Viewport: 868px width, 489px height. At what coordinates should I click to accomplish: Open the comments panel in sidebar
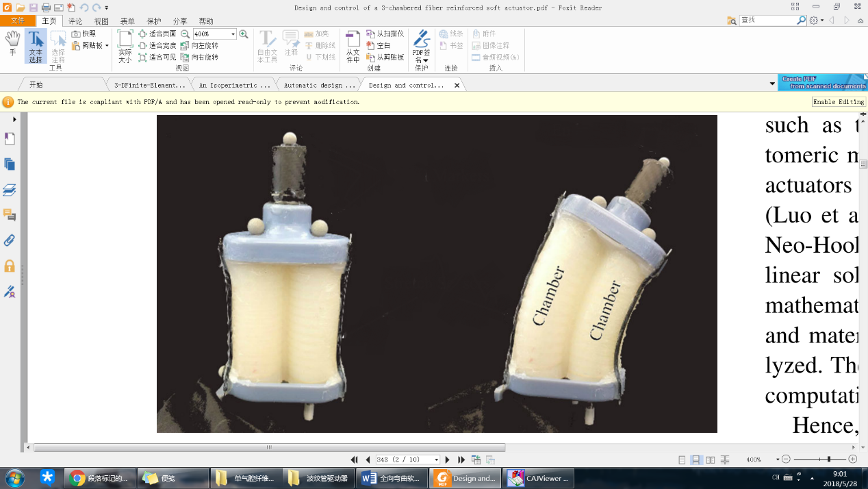(10, 215)
